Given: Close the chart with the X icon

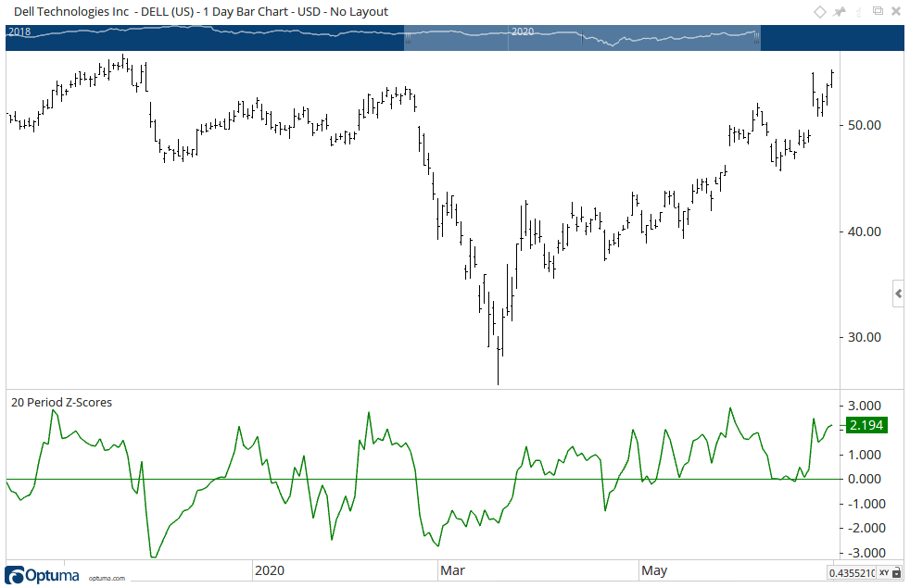Looking at the screenshot, I should pyautogui.click(x=896, y=11).
